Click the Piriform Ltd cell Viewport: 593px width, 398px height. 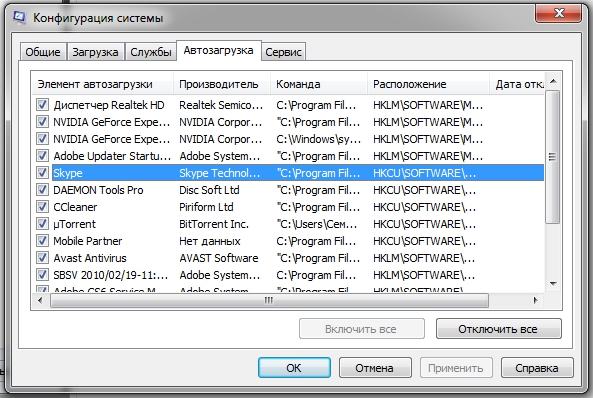[x=206, y=207]
